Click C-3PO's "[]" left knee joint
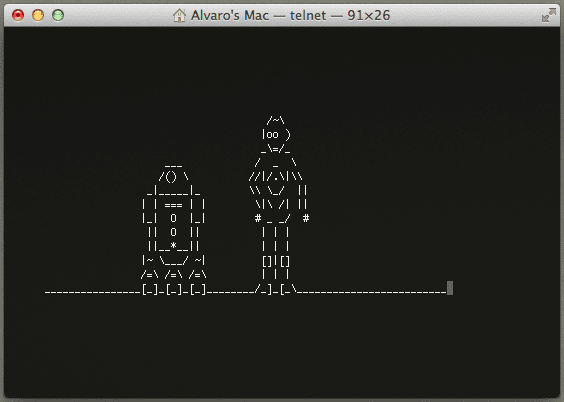This screenshot has width=564, height=402. (x=267, y=261)
